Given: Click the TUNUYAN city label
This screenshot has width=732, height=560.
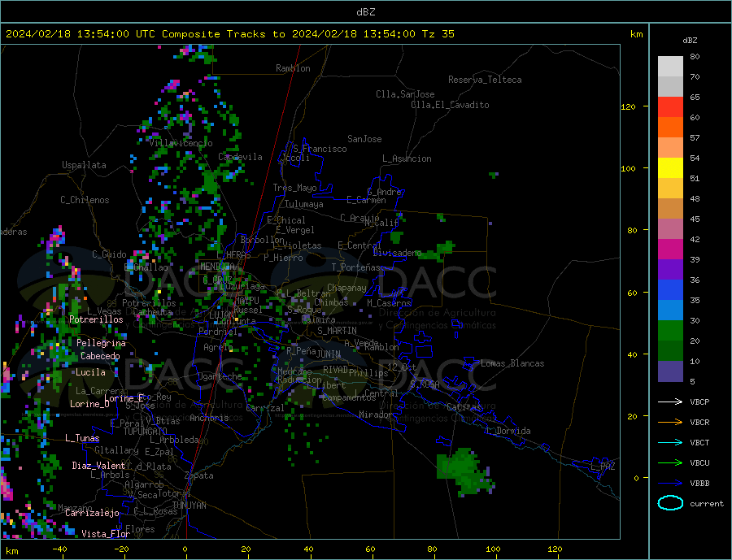Looking at the screenshot, I should pyautogui.click(x=189, y=506).
